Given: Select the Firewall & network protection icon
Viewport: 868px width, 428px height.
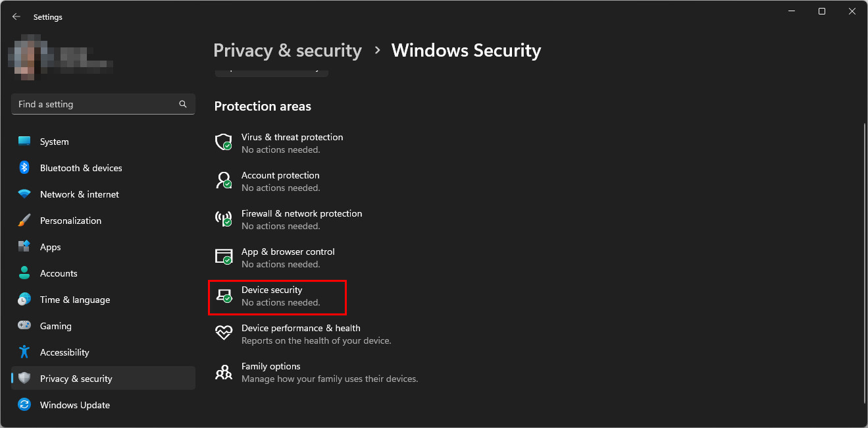Looking at the screenshot, I should point(224,219).
